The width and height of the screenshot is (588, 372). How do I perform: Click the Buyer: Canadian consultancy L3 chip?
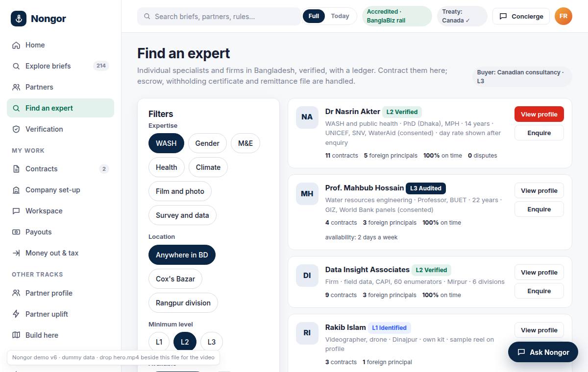pyautogui.click(x=522, y=76)
